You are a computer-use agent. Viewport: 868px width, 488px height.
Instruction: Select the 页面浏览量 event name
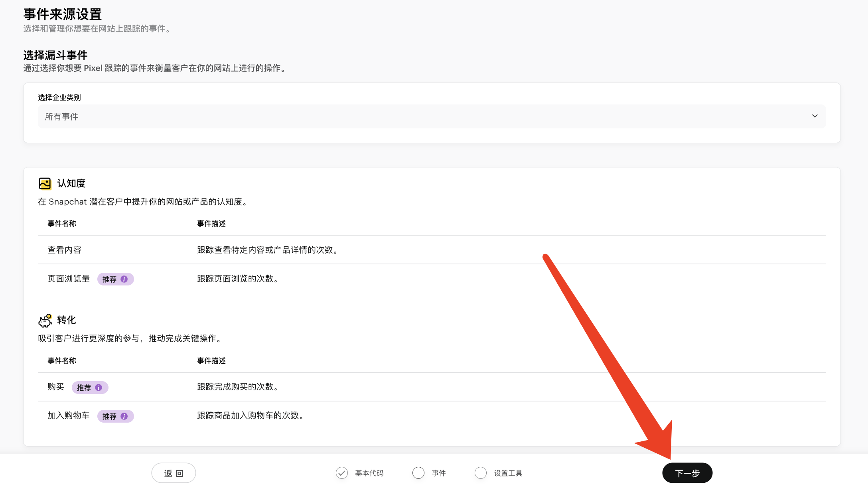pyautogui.click(x=69, y=279)
